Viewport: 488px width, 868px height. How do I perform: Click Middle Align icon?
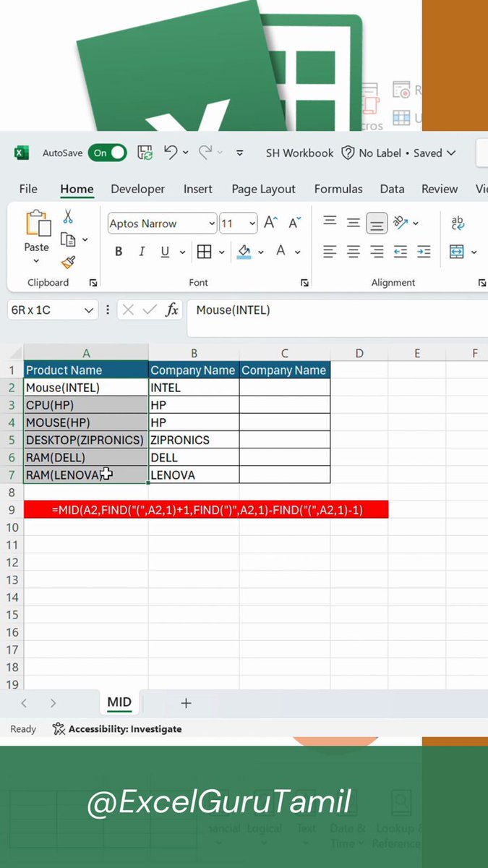(x=353, y=223)
